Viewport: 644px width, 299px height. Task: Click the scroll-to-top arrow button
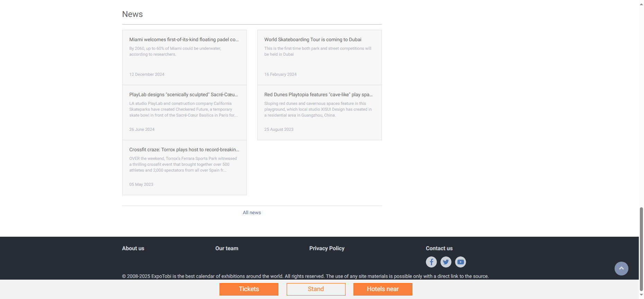(x=621, y=269)
